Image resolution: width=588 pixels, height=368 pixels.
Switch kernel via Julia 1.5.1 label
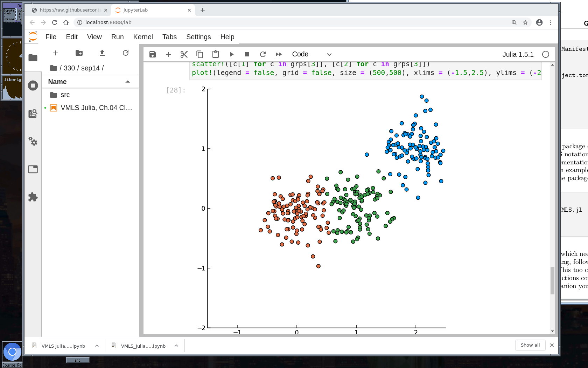coord(518,54)
